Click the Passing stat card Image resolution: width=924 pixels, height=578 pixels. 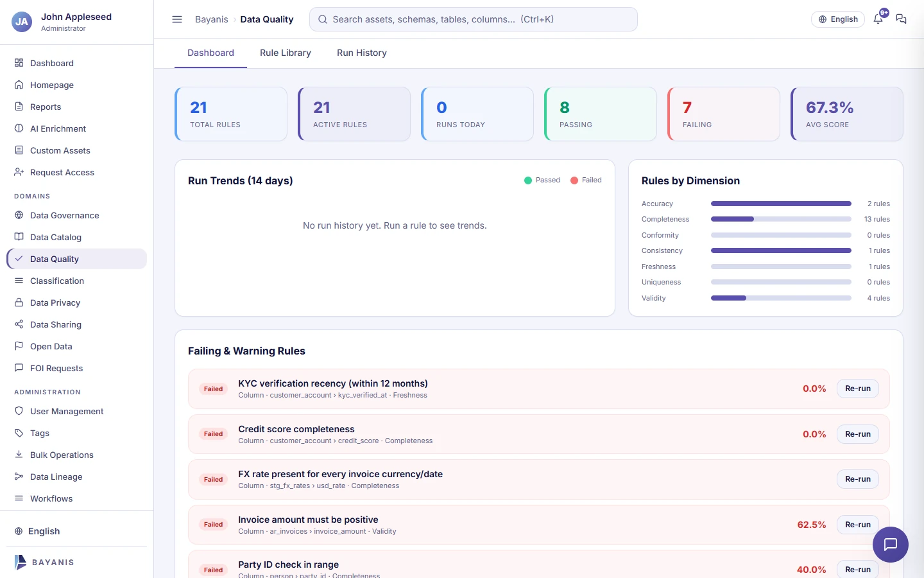[x=601, y=114]
